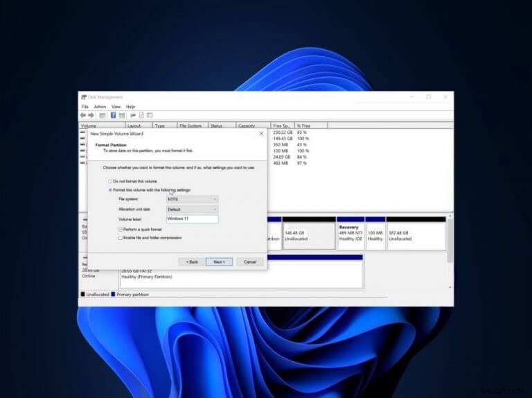Click the 483 MB free space cell

(281, 163)
